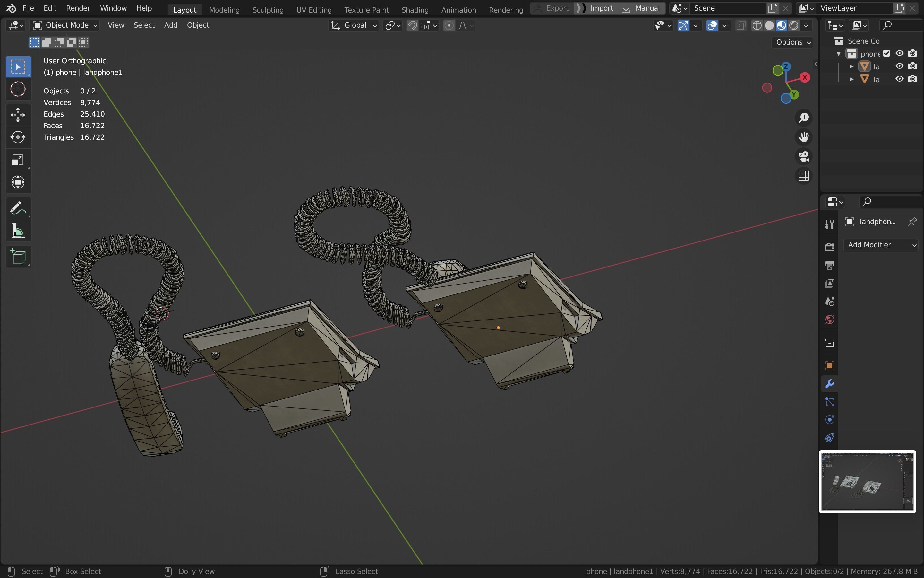
Task: Toggle X-ray display
Action: [x=741, y=26]
